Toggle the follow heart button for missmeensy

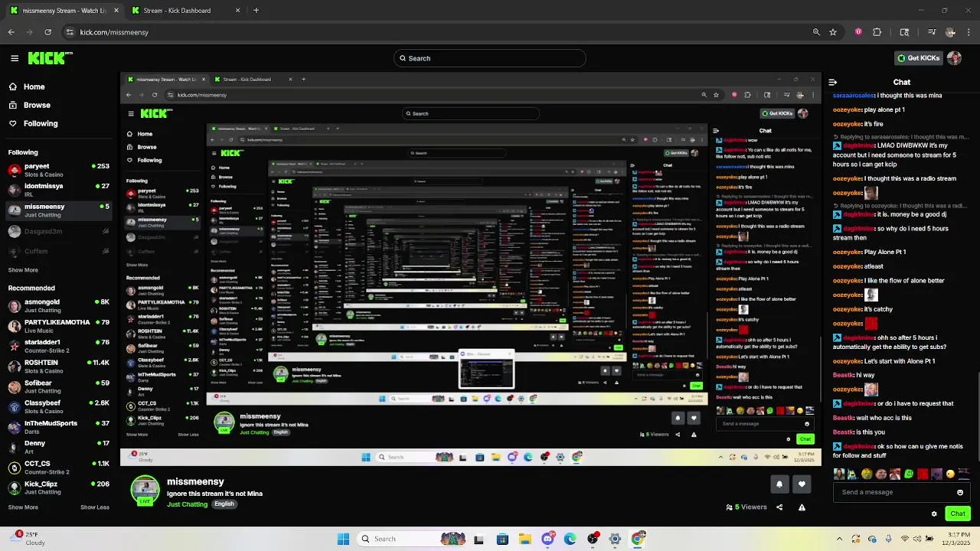tap(802, 484)
